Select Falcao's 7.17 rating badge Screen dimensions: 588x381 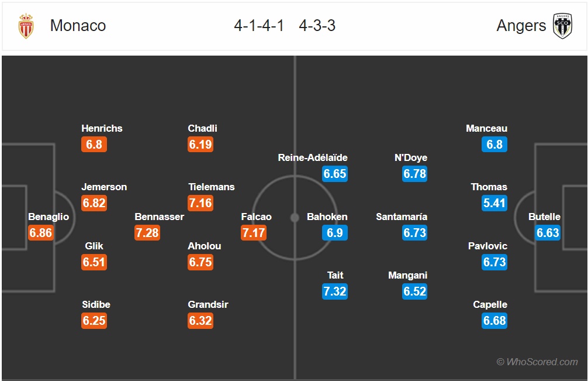coord(254,233)
